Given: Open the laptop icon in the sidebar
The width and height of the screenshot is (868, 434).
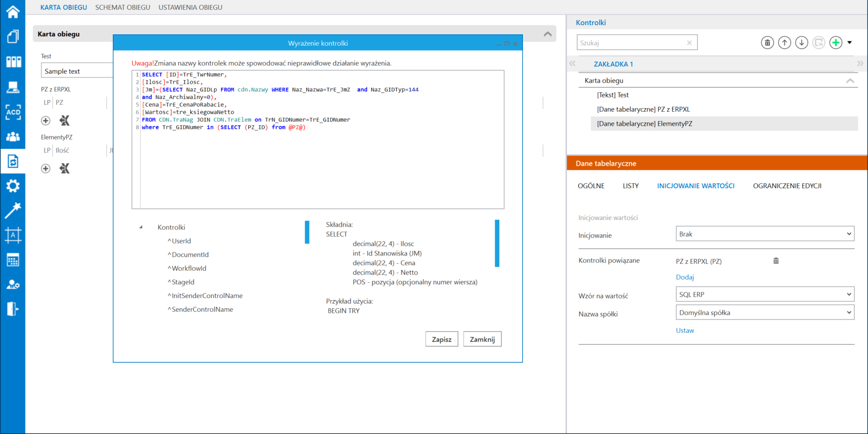Looking at the screenshot, I should (x=13, y=87).
